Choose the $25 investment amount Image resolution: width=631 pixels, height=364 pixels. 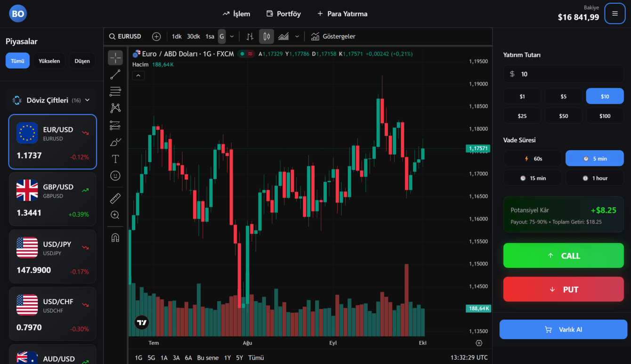(522, 116)
